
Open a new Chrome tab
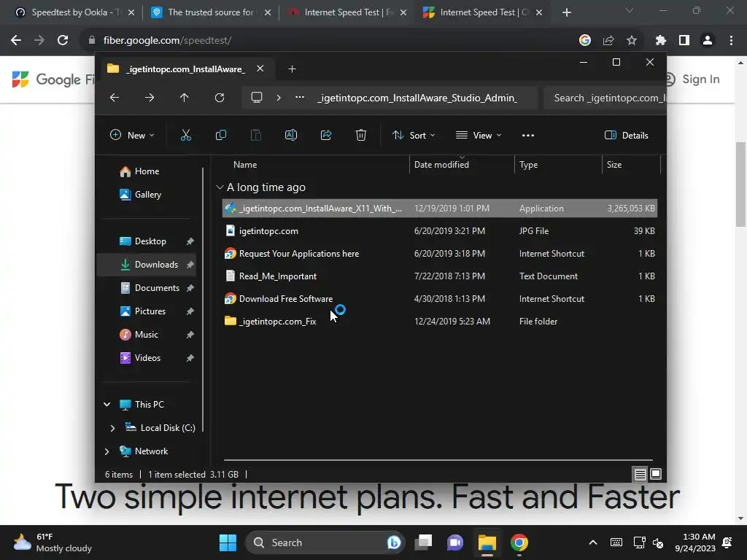click(x=566, y=13)
